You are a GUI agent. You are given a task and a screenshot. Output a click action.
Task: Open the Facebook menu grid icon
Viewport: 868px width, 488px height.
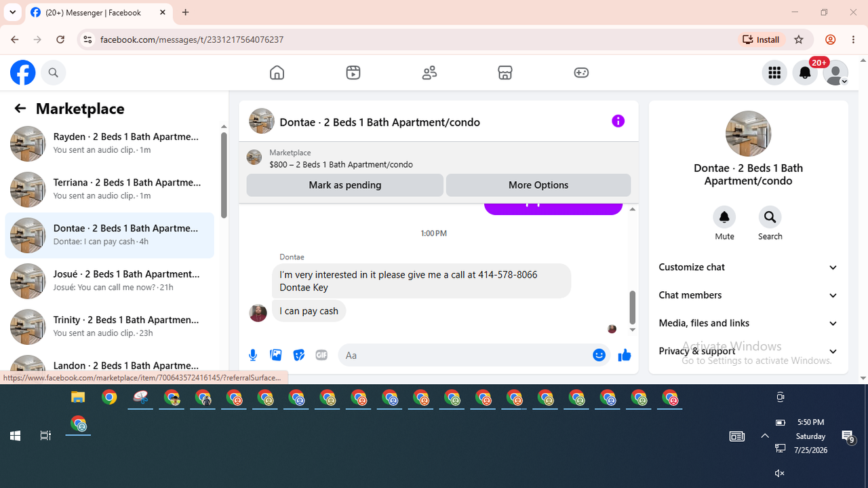774,73
